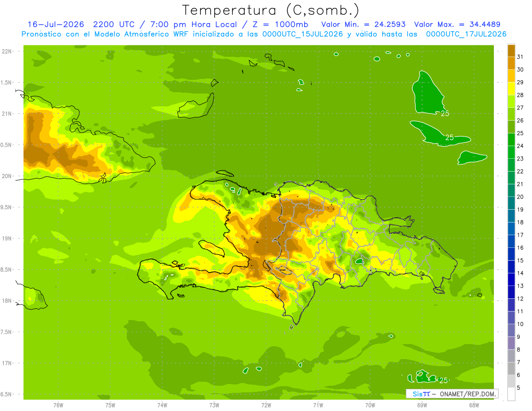The width and height of the screenshot is (532, 411).
Task: Pick the blue legend color between 15 and 16
Action: [511, 254]
